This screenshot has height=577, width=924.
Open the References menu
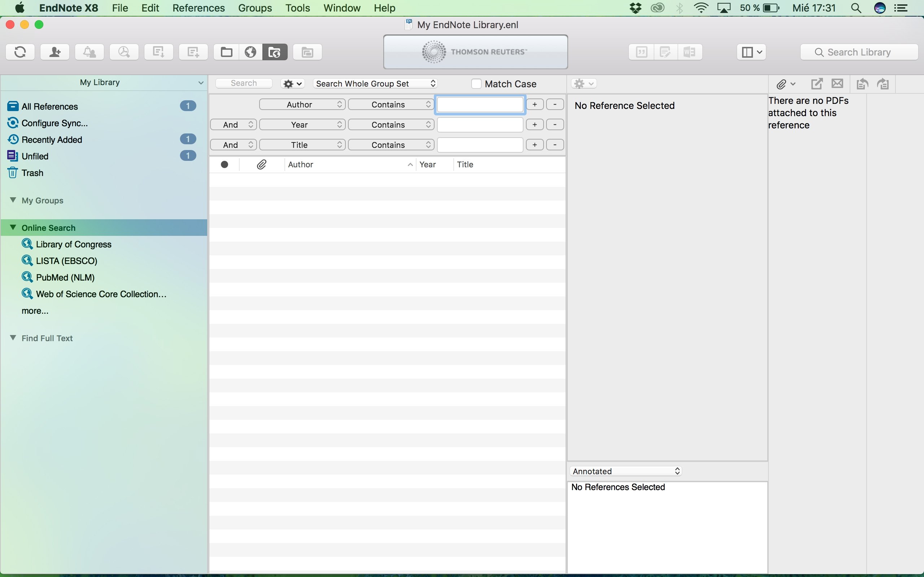(198, 8)
